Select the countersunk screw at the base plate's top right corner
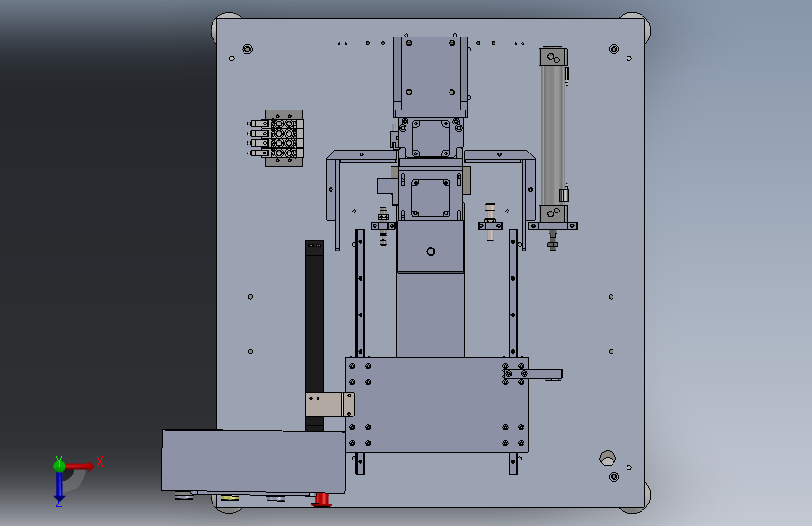 (613, 50)
